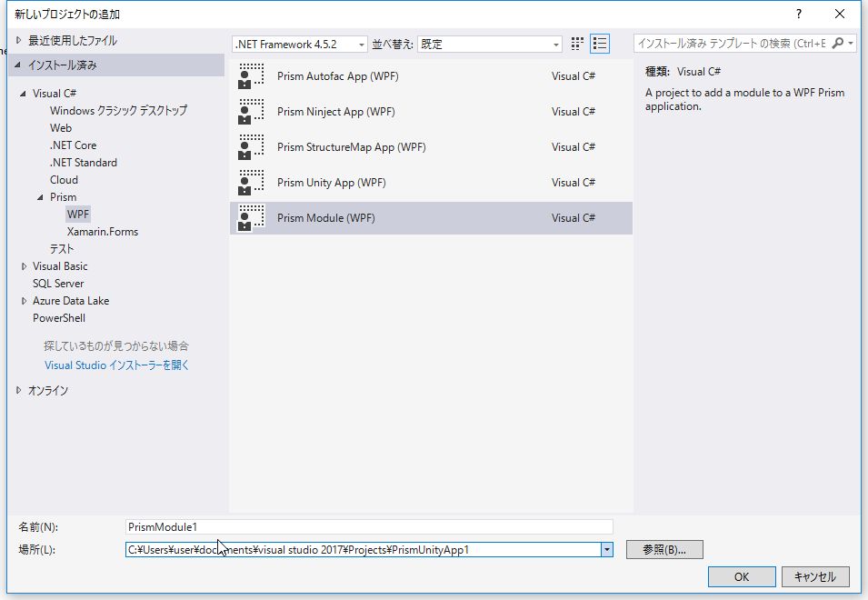
Task: Click the template search magnifier icon
Action: 841,42
